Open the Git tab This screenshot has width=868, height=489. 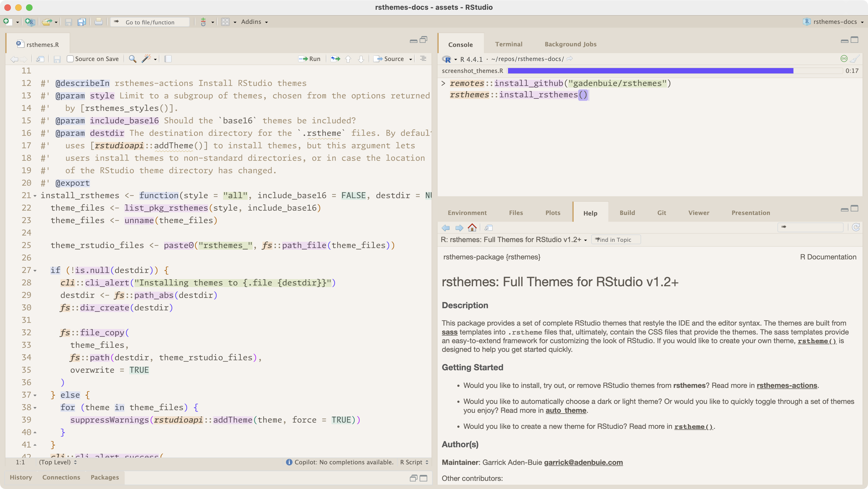pos(661,213)
